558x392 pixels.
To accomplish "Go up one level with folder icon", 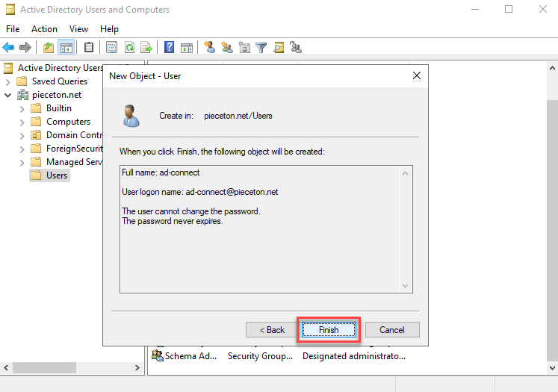I will [x=49, y=47].
